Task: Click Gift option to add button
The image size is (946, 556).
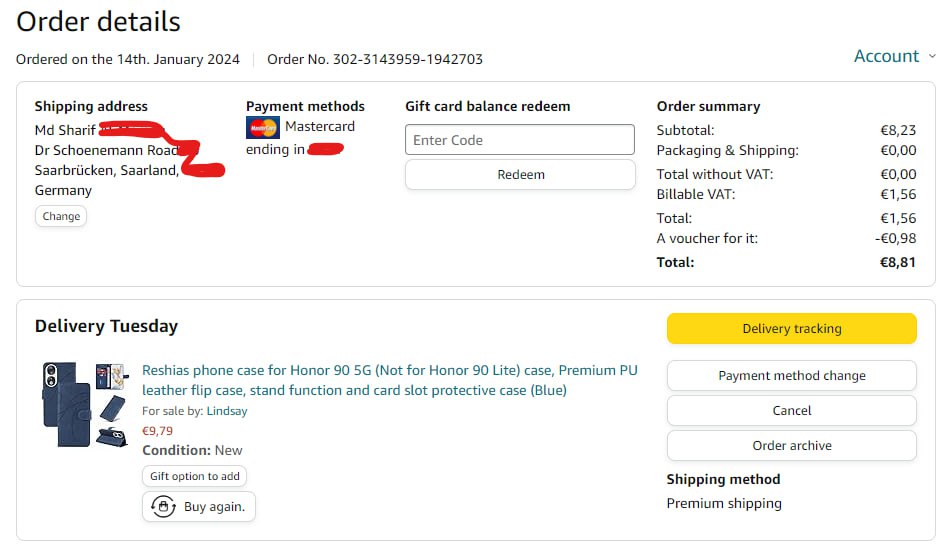Action: click(195, 477)
